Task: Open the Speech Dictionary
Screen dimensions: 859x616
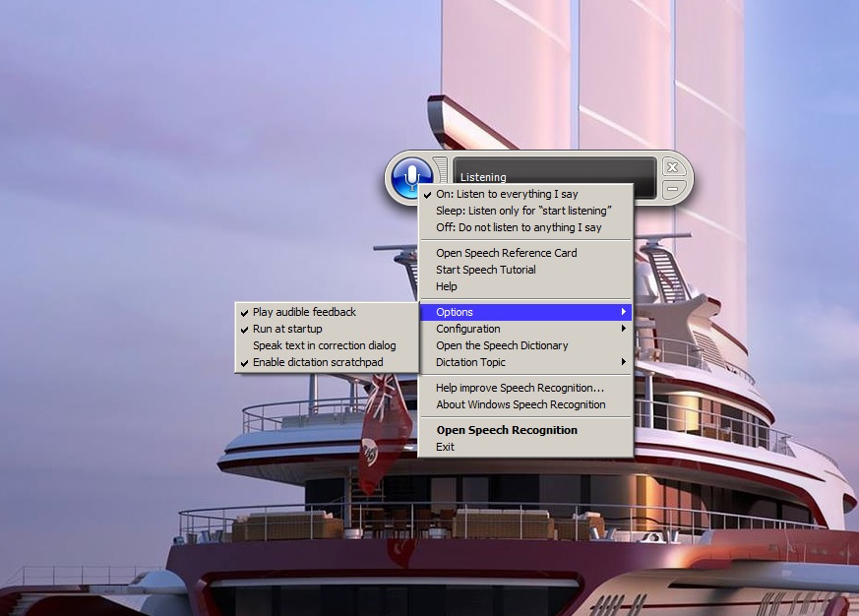Action: 525,345
